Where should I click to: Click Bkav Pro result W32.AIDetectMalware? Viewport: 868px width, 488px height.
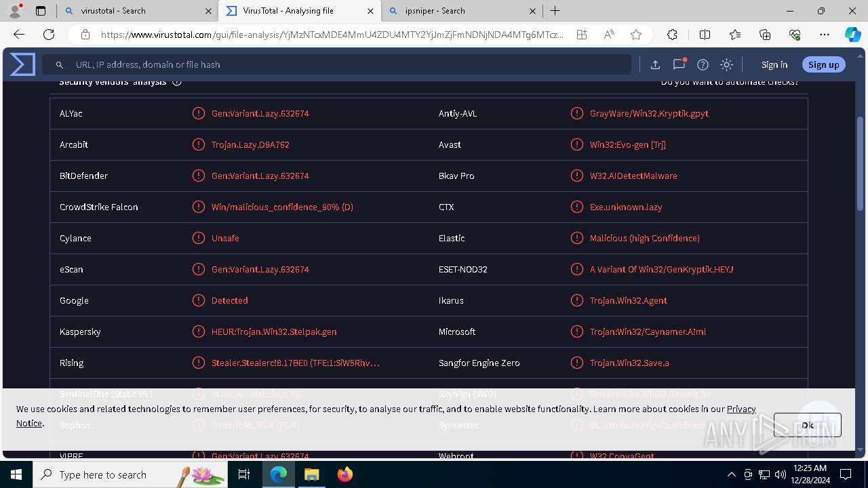pyautogui.click(x=633, y=176)
